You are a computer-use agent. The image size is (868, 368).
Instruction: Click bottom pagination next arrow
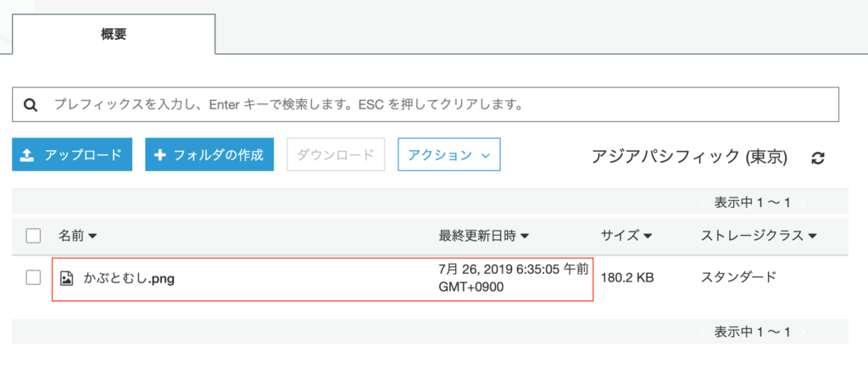(803, 331)
